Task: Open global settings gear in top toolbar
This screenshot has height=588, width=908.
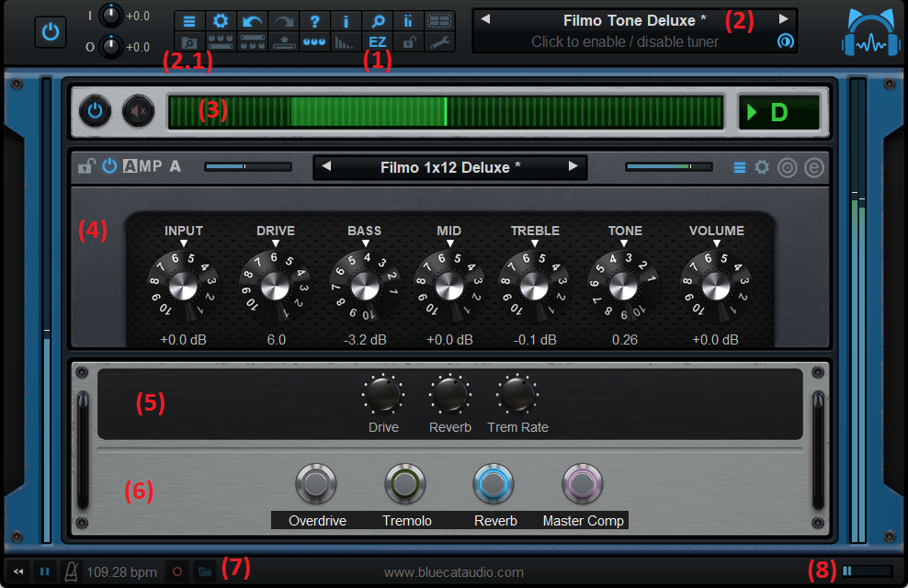Action: tap(221, 21)
